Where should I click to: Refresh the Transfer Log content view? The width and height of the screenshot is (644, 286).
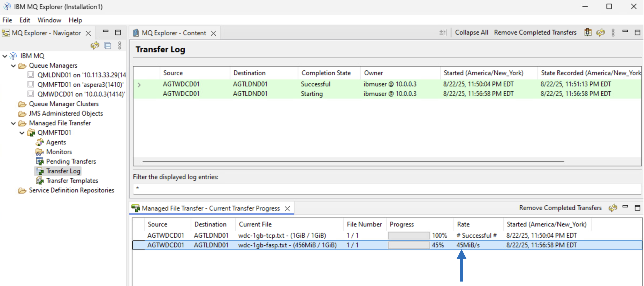[x=601, y=33]
